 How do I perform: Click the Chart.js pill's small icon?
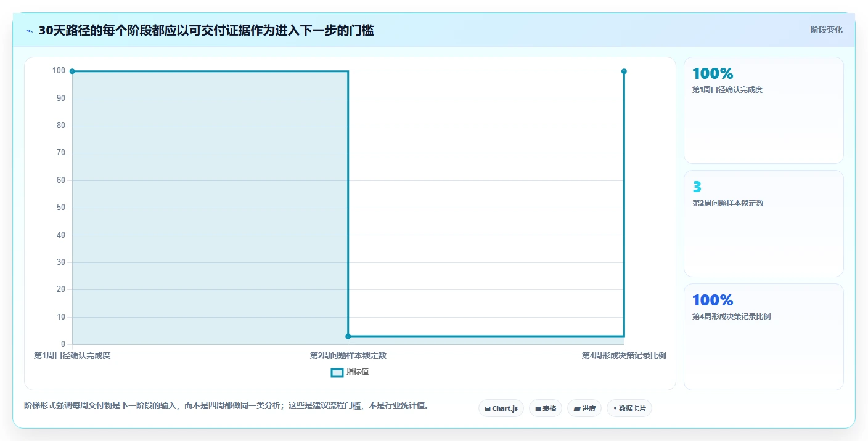(x=488, y=409)
